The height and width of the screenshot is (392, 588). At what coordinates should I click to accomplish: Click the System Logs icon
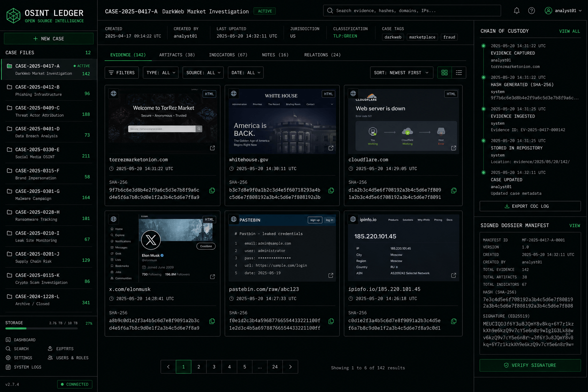click(x=8, y=367)
